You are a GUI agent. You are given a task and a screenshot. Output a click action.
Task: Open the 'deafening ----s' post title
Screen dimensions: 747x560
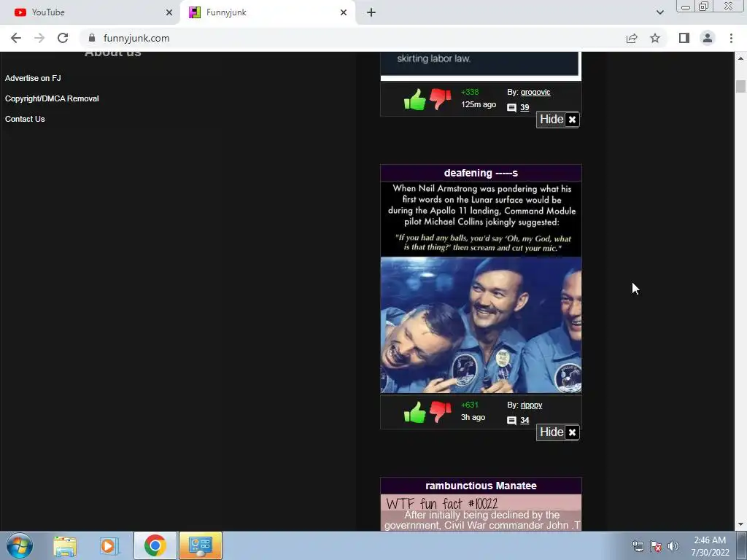[481, 173]
